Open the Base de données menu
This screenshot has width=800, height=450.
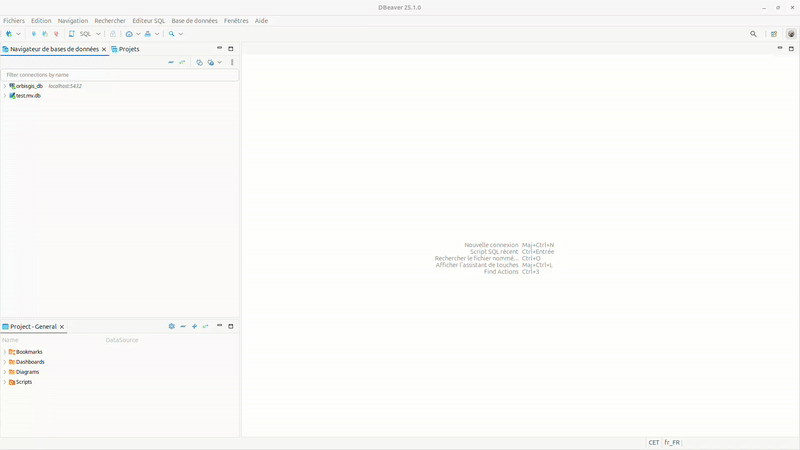coord(194,20)
